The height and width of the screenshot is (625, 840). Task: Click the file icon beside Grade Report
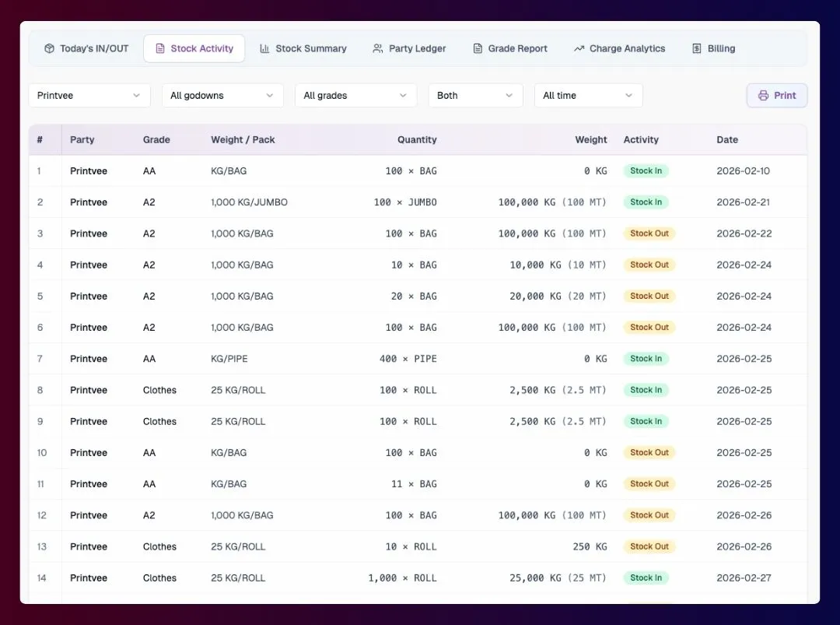tap(478, 48)
